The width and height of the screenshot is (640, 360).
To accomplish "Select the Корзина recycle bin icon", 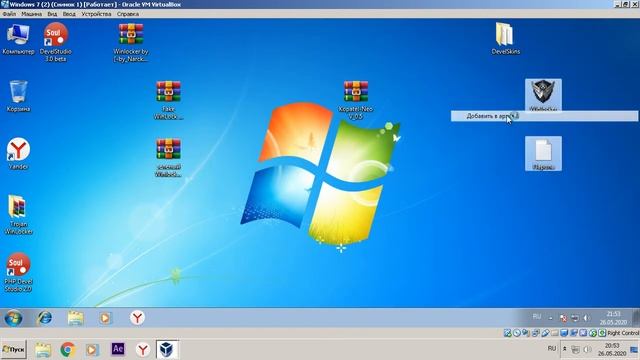I will [x=18, y=96].
